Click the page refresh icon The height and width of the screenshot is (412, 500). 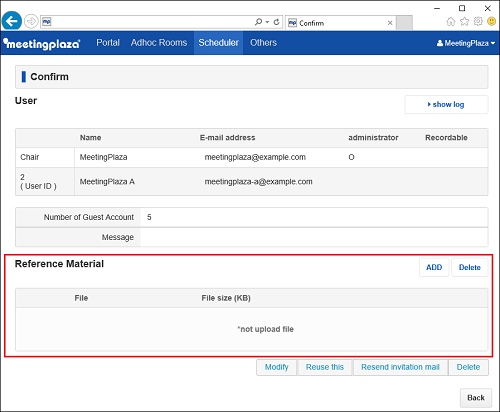click(276, 22)
